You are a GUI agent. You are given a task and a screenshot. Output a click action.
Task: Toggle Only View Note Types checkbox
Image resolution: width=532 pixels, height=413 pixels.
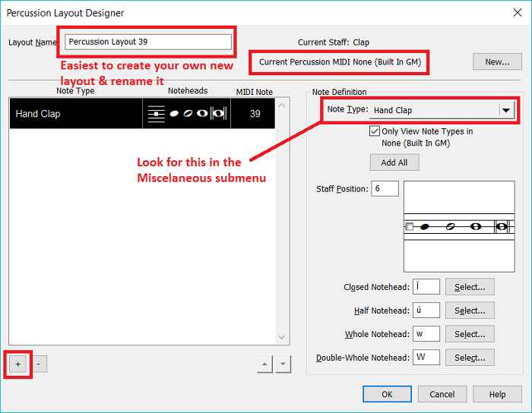tap(375, 131)
